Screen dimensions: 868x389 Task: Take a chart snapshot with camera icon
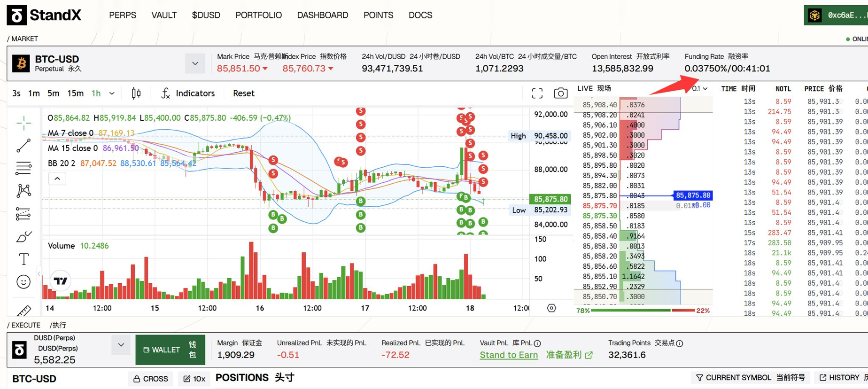click(x=560, y=93)
